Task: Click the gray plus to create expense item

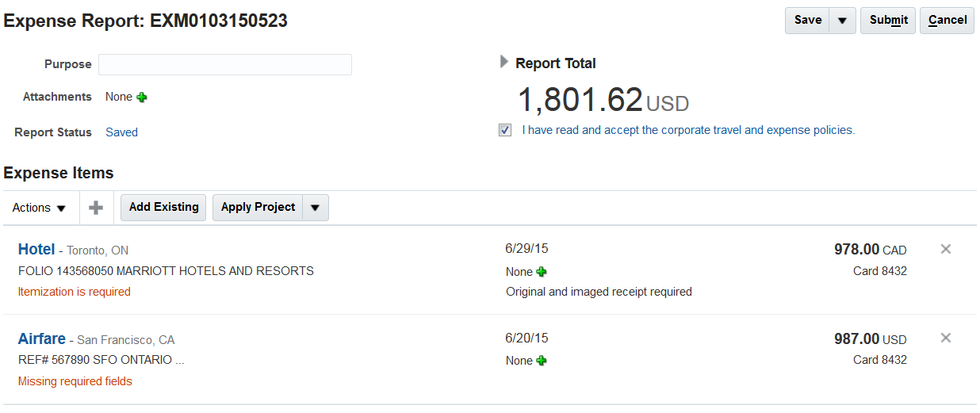Action: pyautogui.click(x=96, y=208)
